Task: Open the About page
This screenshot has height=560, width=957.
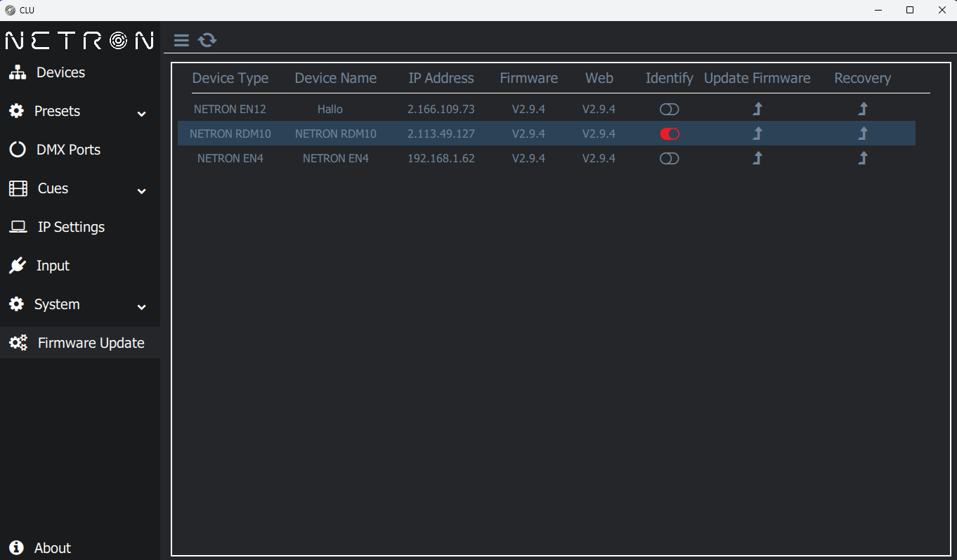Action: [52, 548]
